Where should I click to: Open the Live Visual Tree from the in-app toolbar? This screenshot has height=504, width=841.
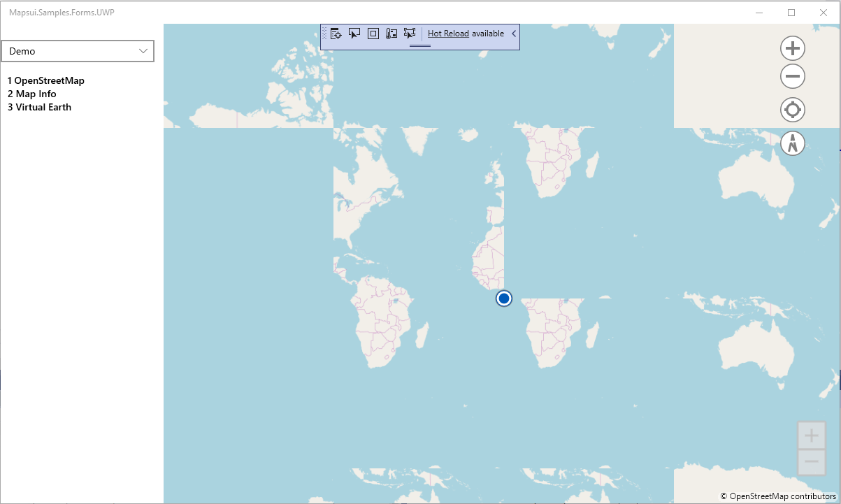click(x=336, y=33)
